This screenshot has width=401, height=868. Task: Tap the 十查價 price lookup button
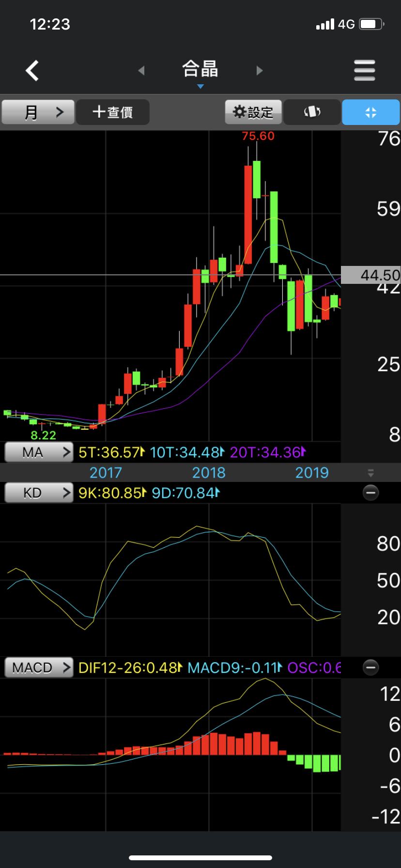[x=113, y=112]
